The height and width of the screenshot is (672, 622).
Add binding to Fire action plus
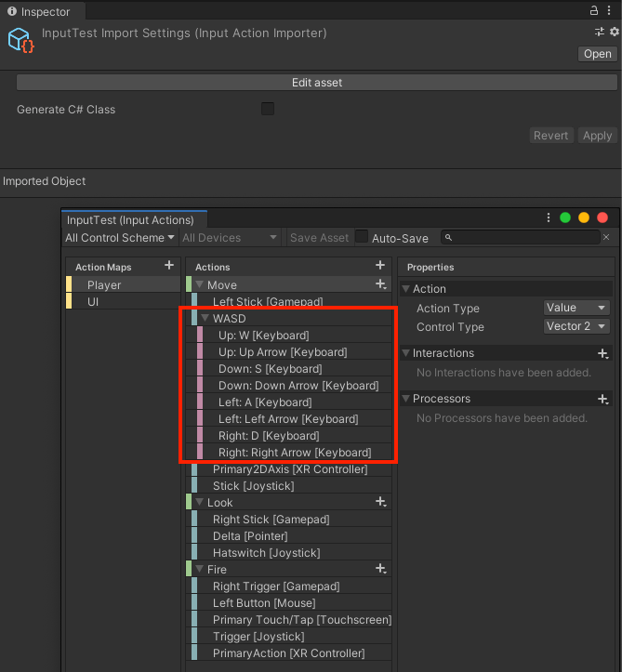[x=381, y=569]
